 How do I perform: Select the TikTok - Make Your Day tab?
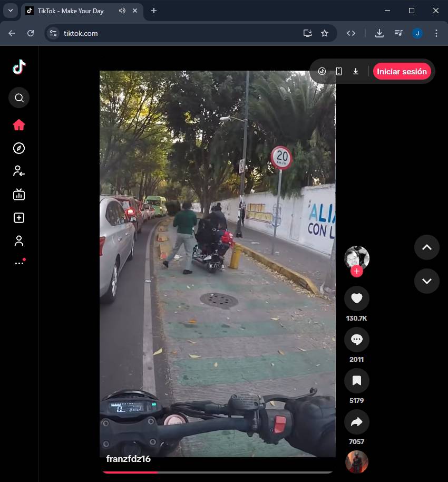pos(71,11)
